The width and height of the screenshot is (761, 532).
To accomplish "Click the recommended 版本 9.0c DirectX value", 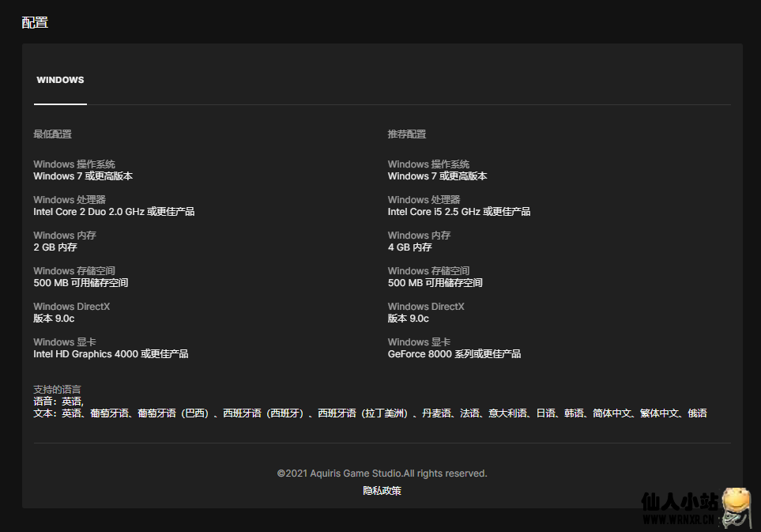I will point(408,319).
